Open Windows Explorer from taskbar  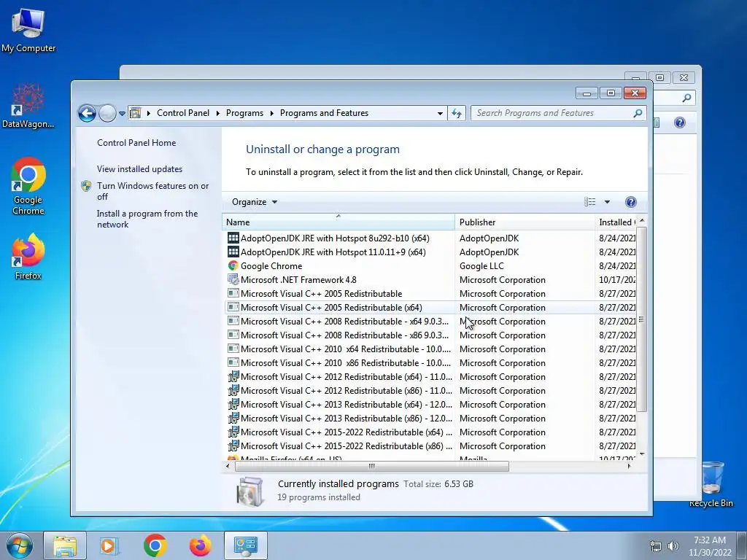pos(65,545)
